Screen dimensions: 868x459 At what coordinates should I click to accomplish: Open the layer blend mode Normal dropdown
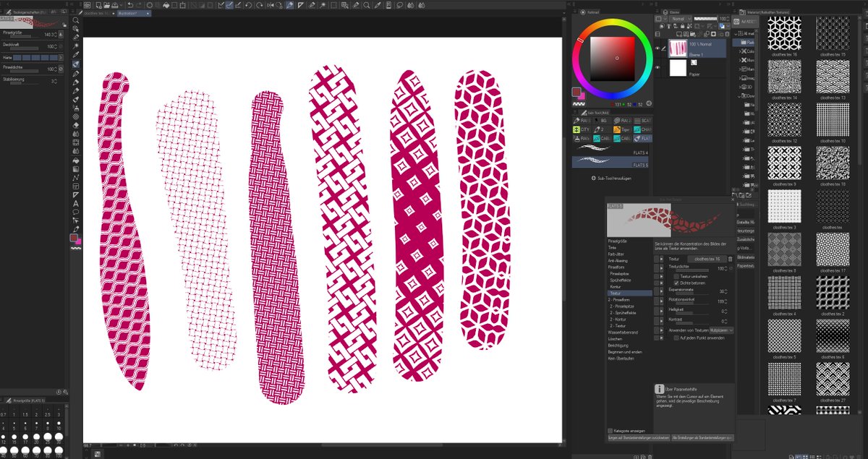click(681, 19)
